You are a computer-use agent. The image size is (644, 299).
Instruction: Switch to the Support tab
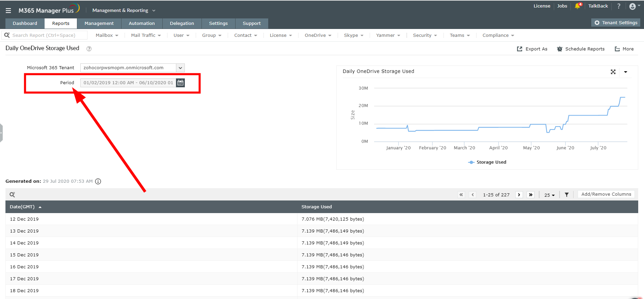coord(252,24)
